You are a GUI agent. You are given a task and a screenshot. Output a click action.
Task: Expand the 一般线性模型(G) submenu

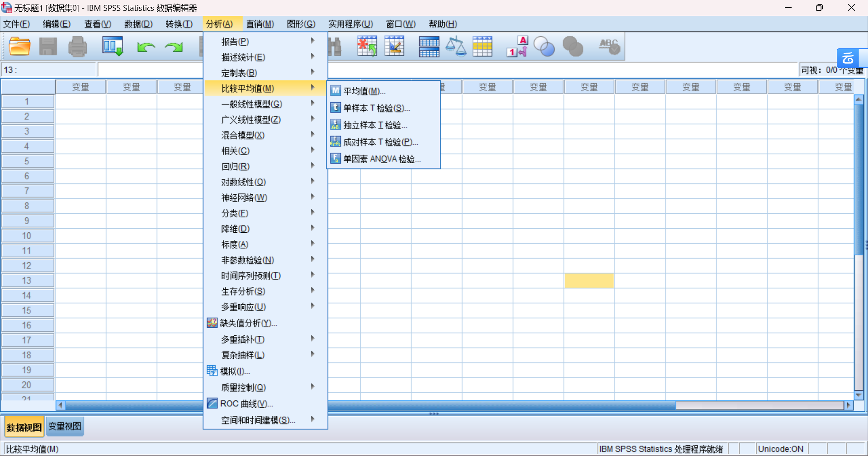(x=266, y=104)
